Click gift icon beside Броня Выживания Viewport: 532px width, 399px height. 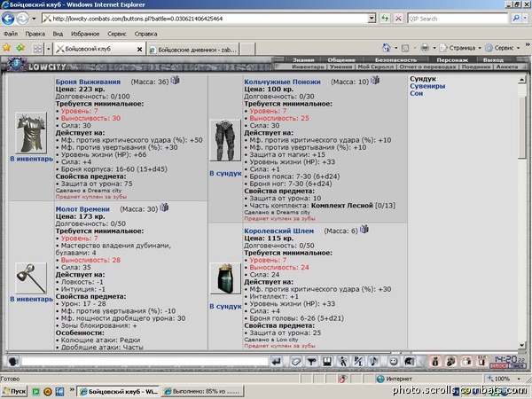click(x=175, y=80)
